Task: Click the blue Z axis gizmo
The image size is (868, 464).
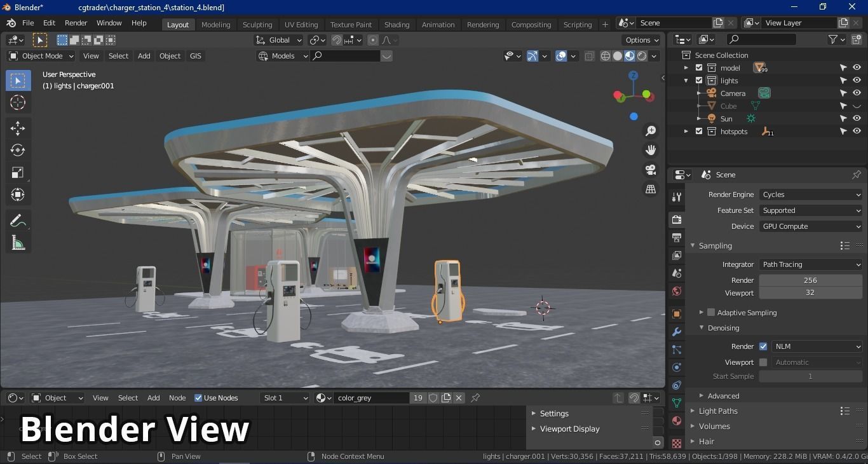Action: pyautogui.click(x=633, y=76)
